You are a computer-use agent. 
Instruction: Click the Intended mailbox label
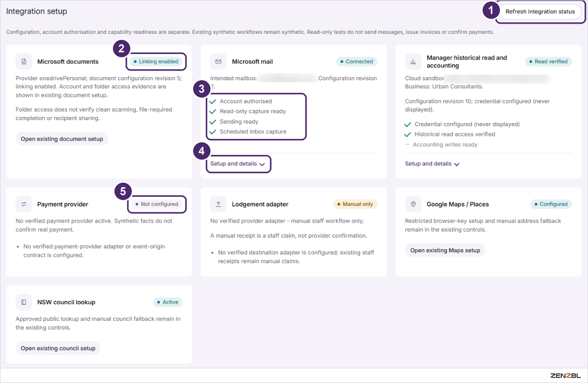click(233, 78)
